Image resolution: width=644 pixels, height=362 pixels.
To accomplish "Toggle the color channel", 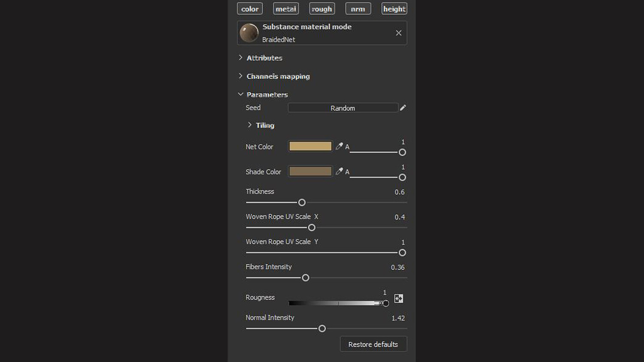I will pos(250,9).
